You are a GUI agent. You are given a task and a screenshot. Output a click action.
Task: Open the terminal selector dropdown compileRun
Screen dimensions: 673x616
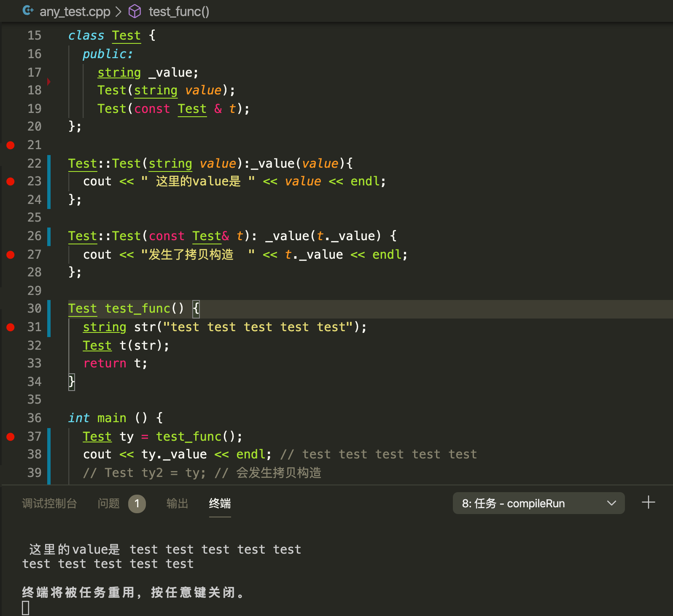click(x=538, y=503)
